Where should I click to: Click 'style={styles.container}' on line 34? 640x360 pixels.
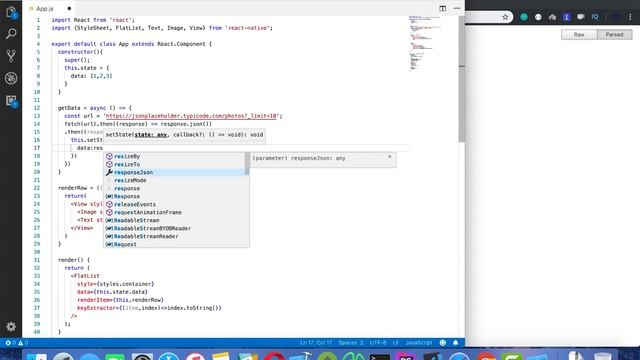click(x=115, y=284)
